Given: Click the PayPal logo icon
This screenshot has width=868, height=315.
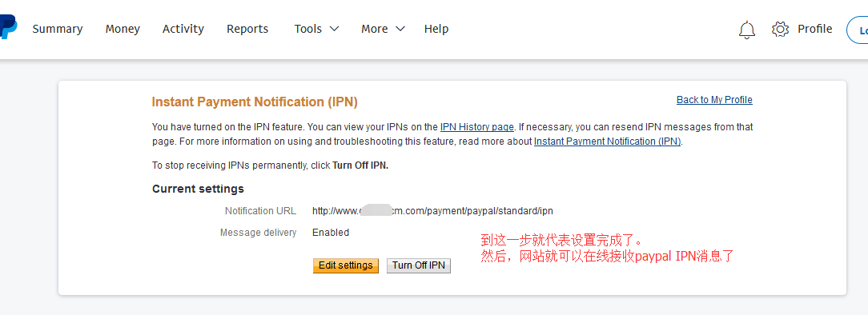Looking at the screenshot, I should pyautogui.click(x=8, y=27).
